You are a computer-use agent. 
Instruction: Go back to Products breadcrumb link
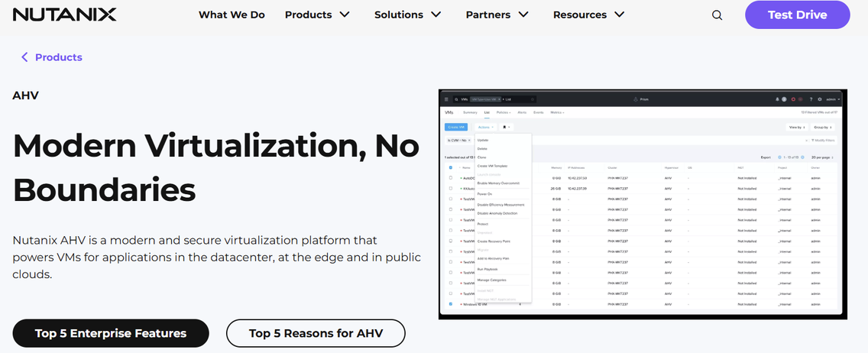pos(51,57)
